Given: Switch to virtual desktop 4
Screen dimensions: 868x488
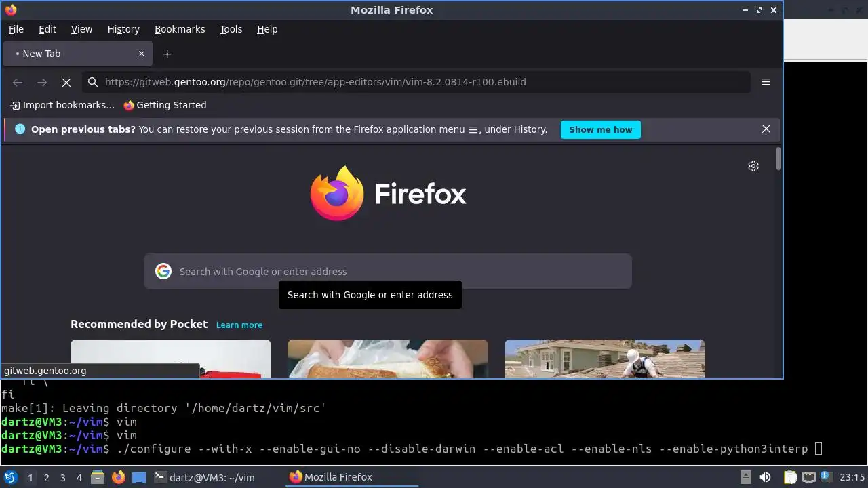Looking at the screenshot, I should [x=79, y=478].
